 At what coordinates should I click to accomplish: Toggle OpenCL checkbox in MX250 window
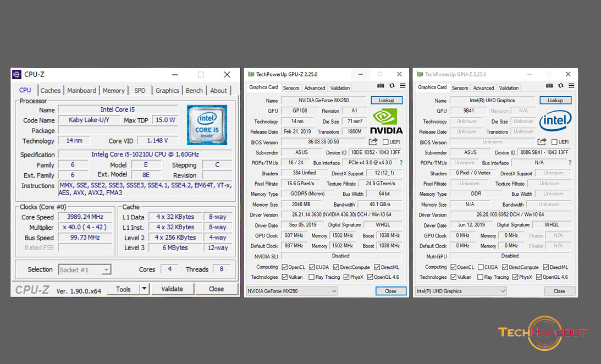point(284,267)
